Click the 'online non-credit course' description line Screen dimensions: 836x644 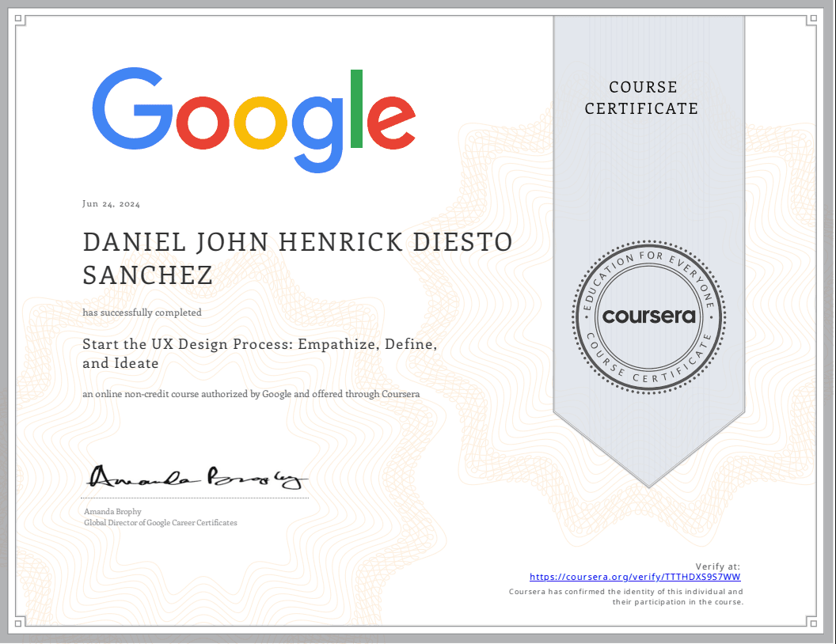tap(251, 393)
